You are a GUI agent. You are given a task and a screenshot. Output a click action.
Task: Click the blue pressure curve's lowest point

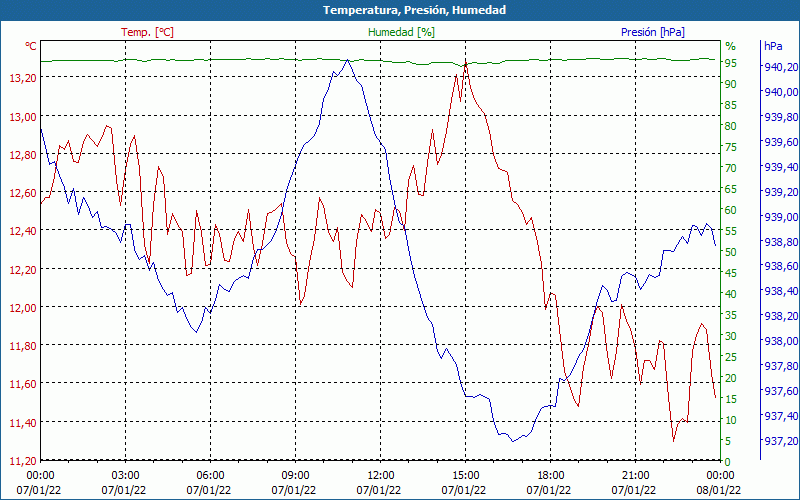[513, 441]
